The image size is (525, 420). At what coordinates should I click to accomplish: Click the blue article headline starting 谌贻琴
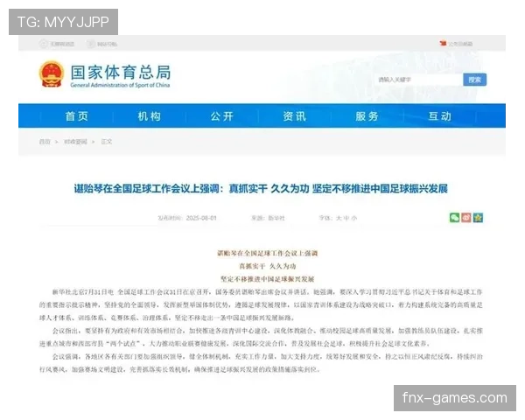click(261, 189)
